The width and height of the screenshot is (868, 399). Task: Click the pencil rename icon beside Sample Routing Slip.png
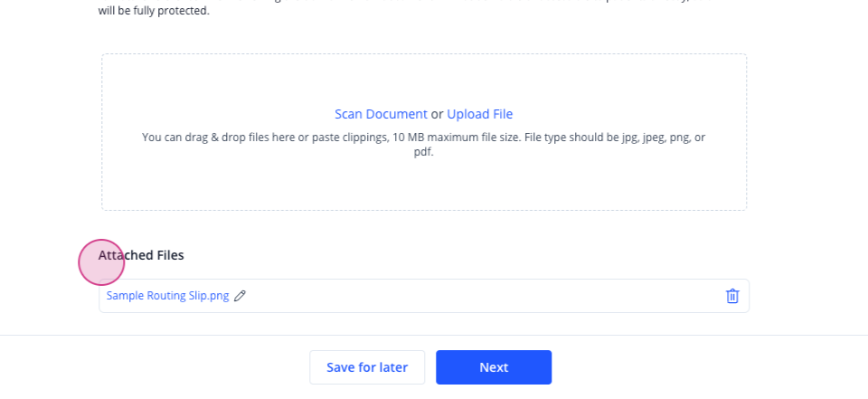point(240,296)
